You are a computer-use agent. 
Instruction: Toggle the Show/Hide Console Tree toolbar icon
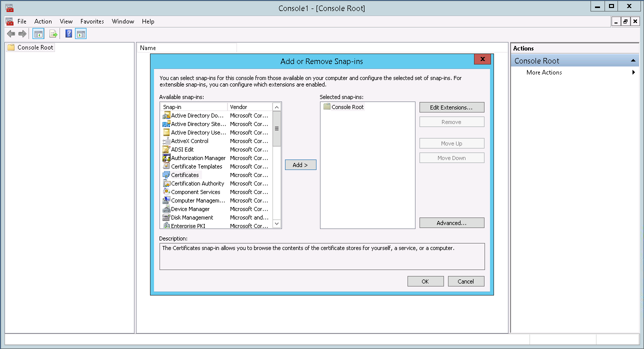38,33
